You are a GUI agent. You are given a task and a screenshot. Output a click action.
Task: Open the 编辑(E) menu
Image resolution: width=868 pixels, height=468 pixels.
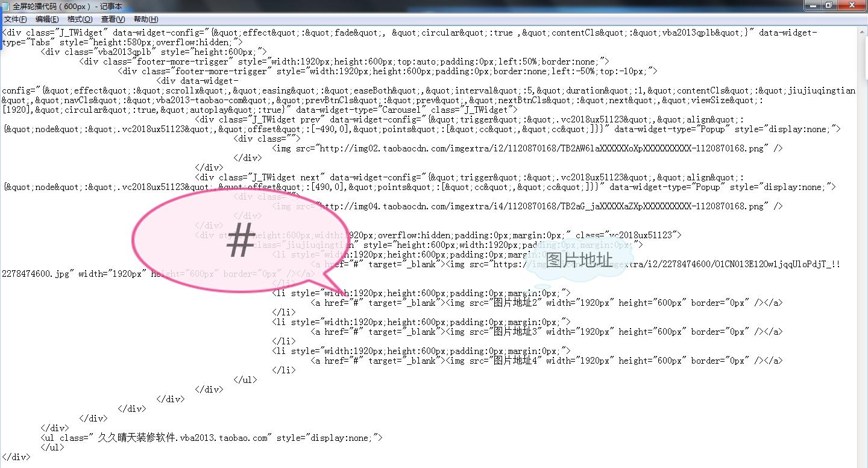(47, 19)
